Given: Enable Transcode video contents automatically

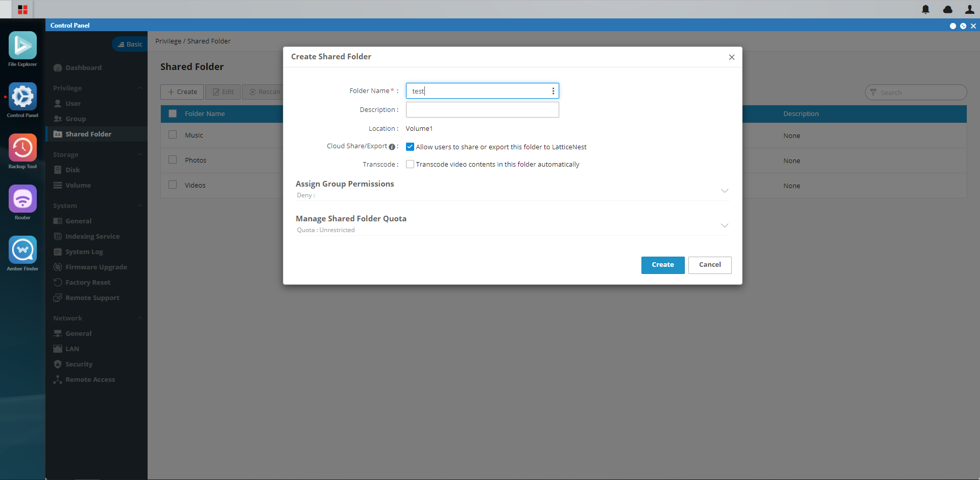Looking at the screenshot, I should [410, 164].
